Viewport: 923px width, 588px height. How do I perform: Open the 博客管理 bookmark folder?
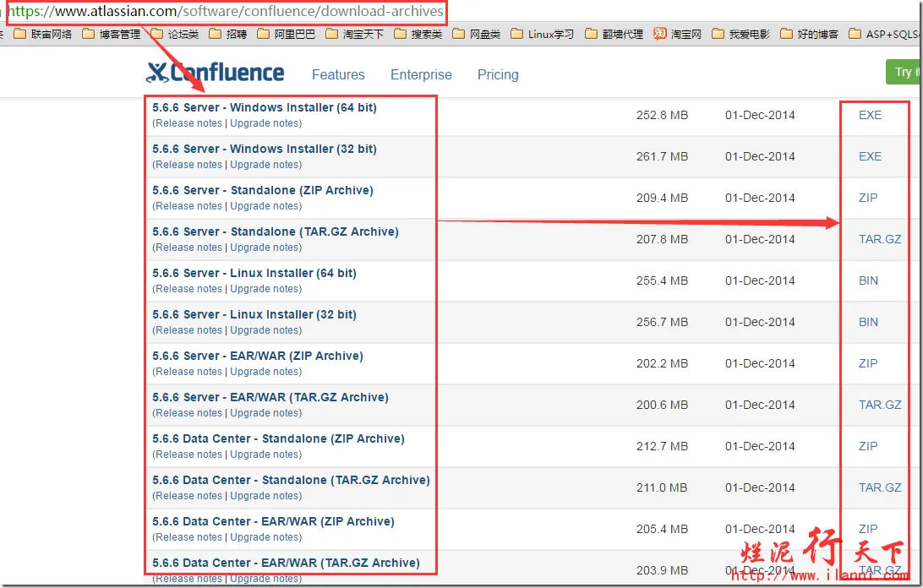(112, 34)
